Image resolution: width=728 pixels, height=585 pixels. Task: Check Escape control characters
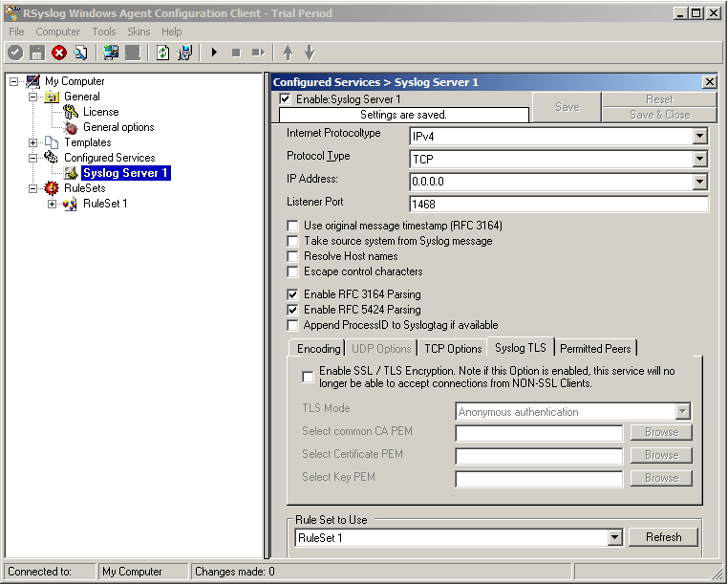(292, 271)
